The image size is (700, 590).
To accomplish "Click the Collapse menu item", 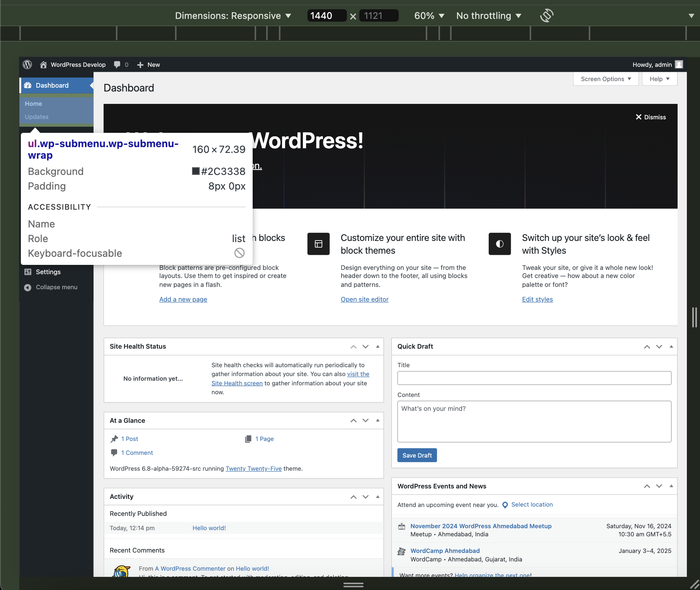I will [x=56, y=287].
